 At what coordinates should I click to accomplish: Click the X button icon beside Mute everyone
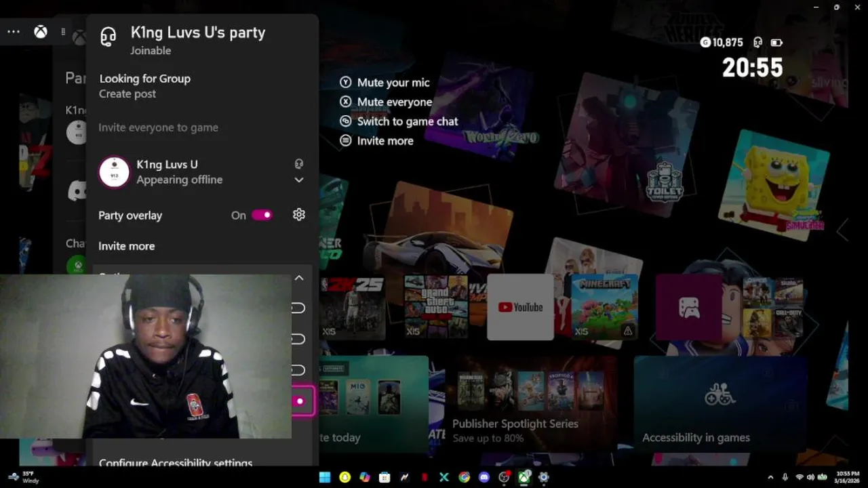[346, 102]
